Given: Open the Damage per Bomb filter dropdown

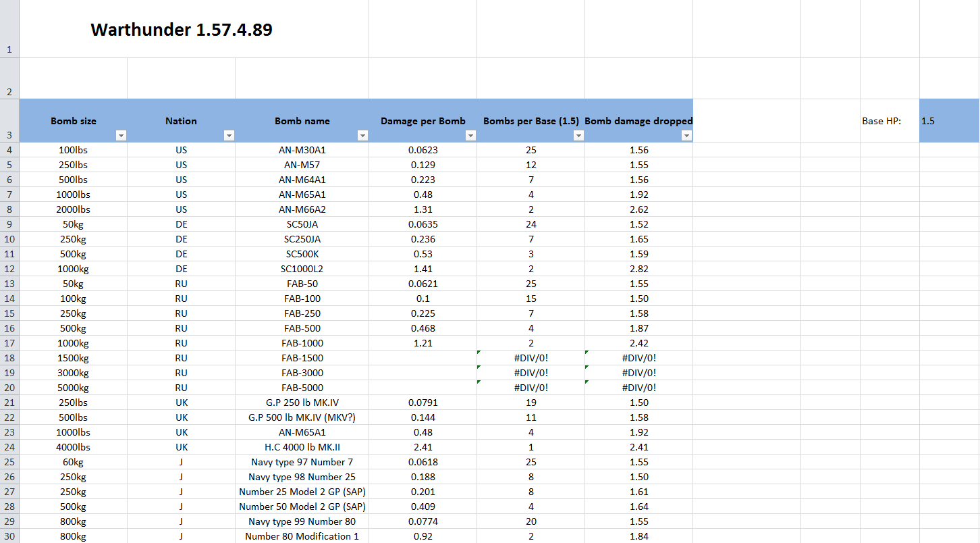Looking at the screenshot, I should click(x=470, y=136).
